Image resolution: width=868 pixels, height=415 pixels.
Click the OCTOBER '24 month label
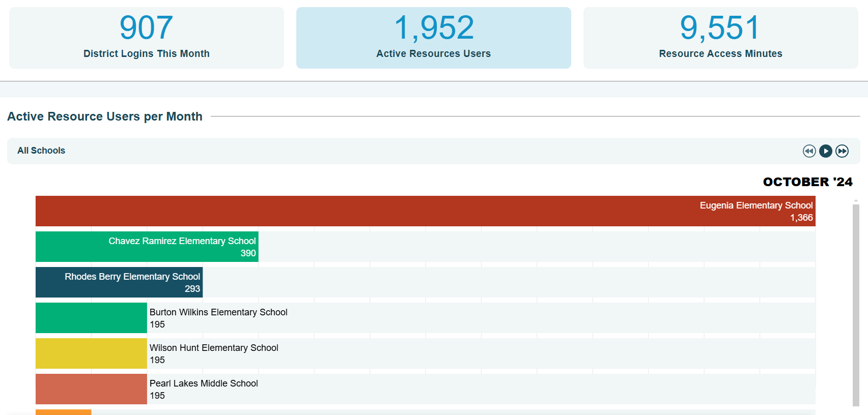click(x=807, y=182)
